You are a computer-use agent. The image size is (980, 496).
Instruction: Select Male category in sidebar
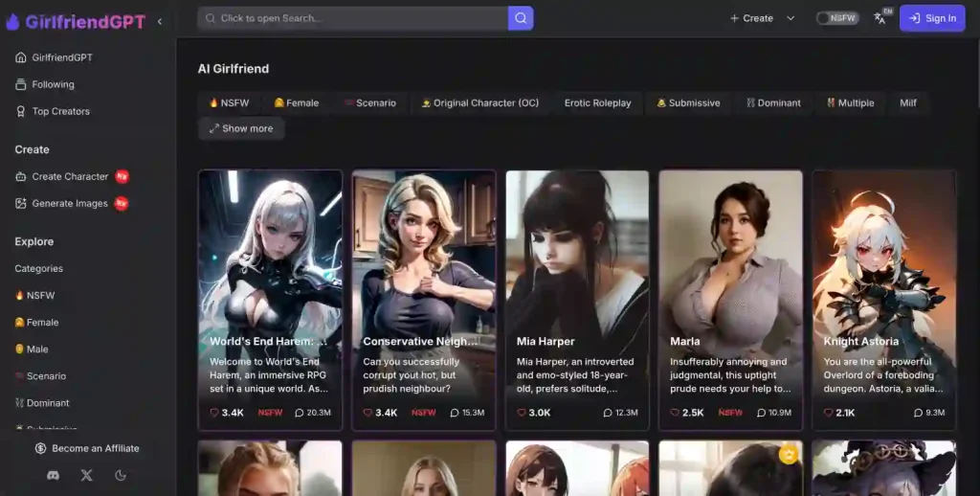(x=32, y=349)
